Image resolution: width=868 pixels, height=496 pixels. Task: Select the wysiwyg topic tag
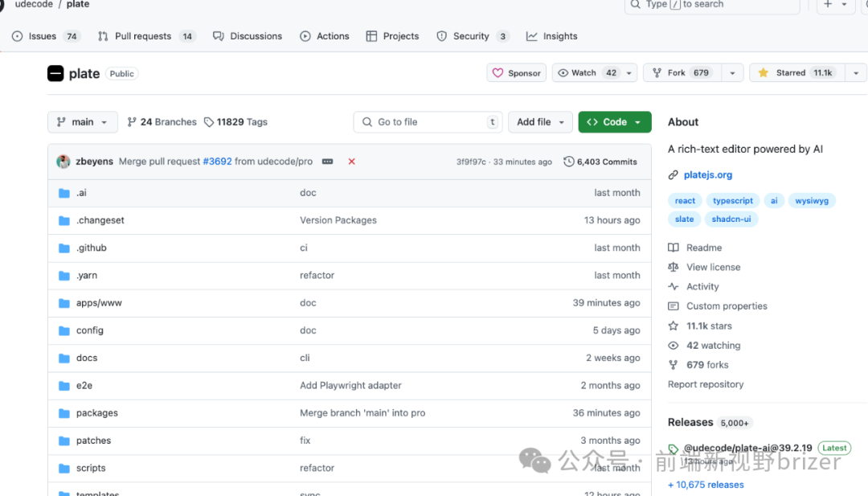(x=812, y=201)
